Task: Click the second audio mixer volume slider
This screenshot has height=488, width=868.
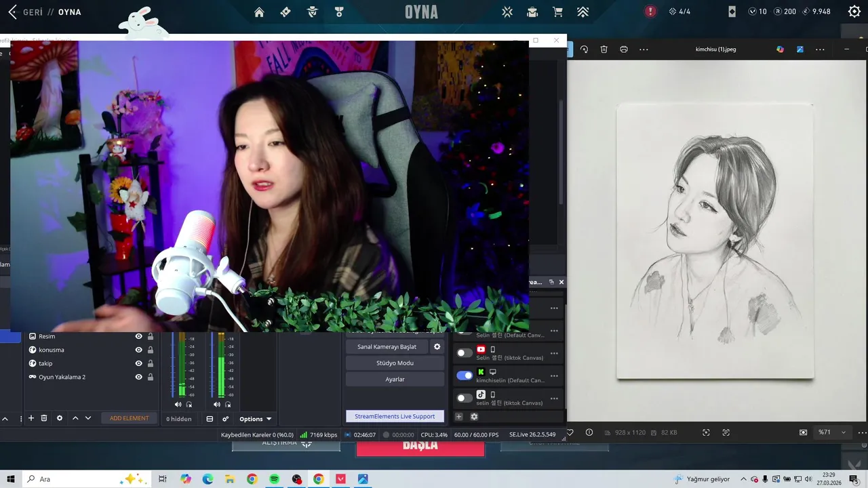Action: coord(212,365)
